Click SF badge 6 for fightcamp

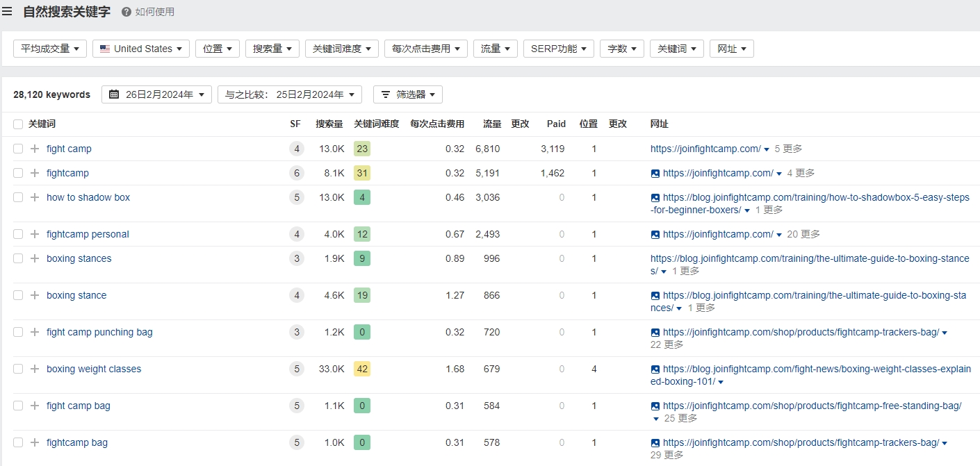coord(297,173)
